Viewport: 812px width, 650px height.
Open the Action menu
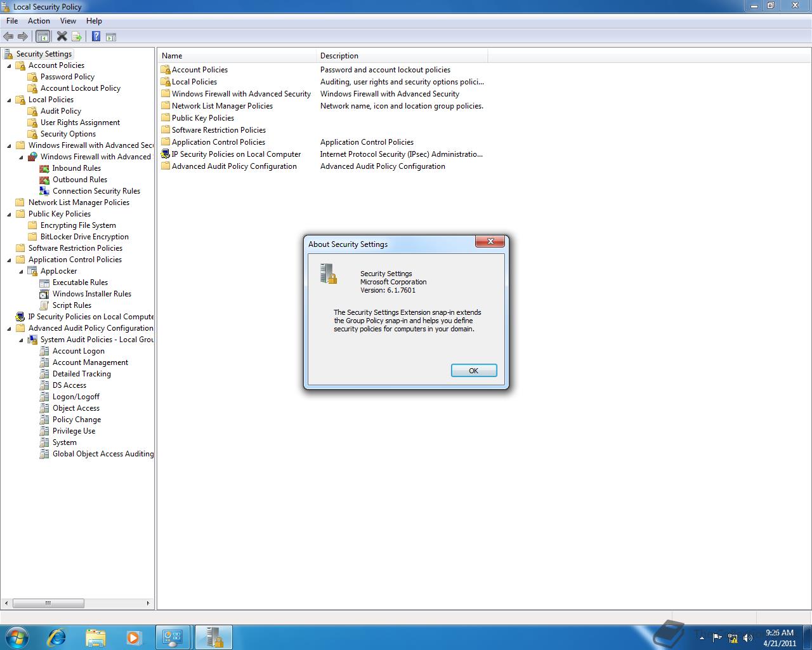point(39,21)
